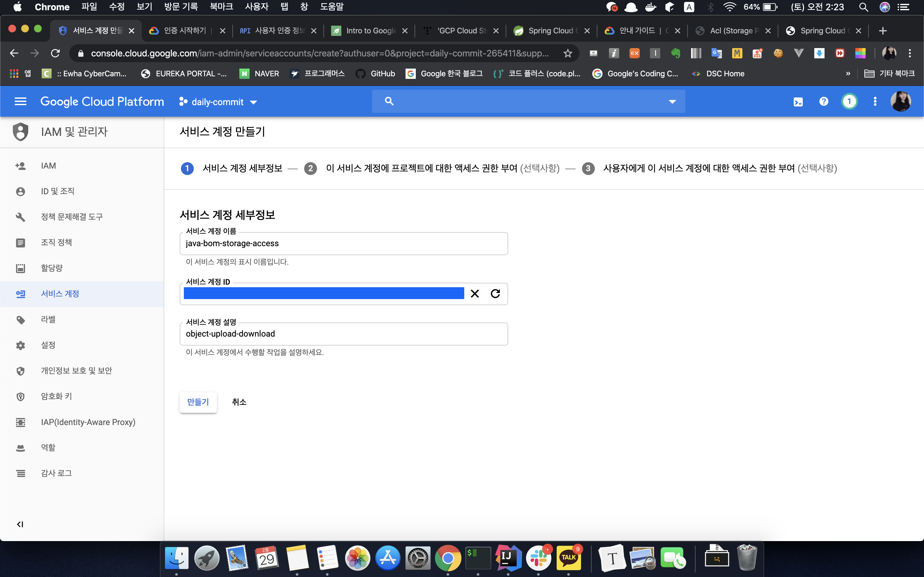
Task: Expand the search bar dropdown arrow
Action: point(672,102)
